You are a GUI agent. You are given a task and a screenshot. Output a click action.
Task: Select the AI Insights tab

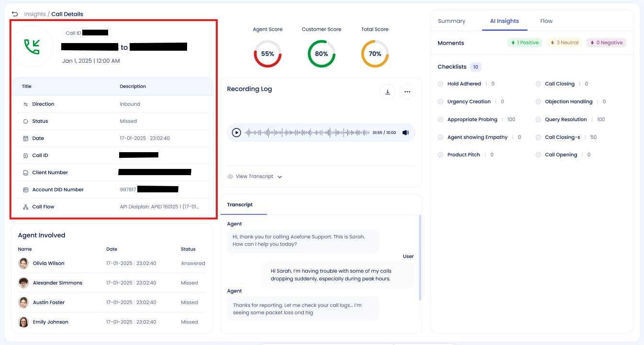click(x=504, y=21)
